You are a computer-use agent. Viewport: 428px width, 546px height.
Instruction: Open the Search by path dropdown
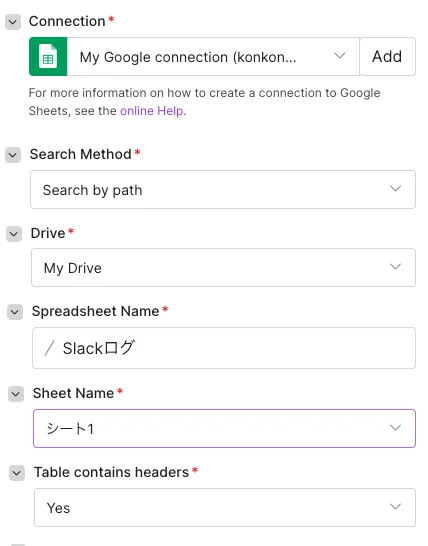point(223,189)
